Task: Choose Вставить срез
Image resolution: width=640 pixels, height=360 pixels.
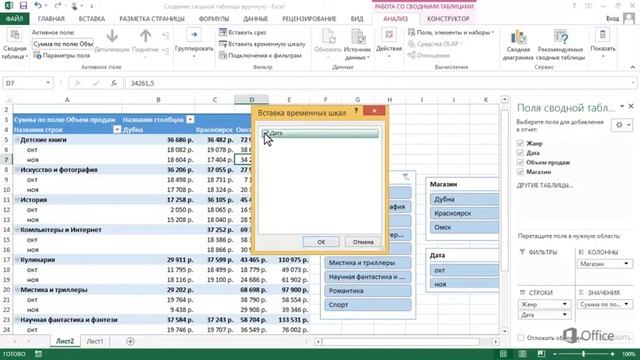Action: 242,32
